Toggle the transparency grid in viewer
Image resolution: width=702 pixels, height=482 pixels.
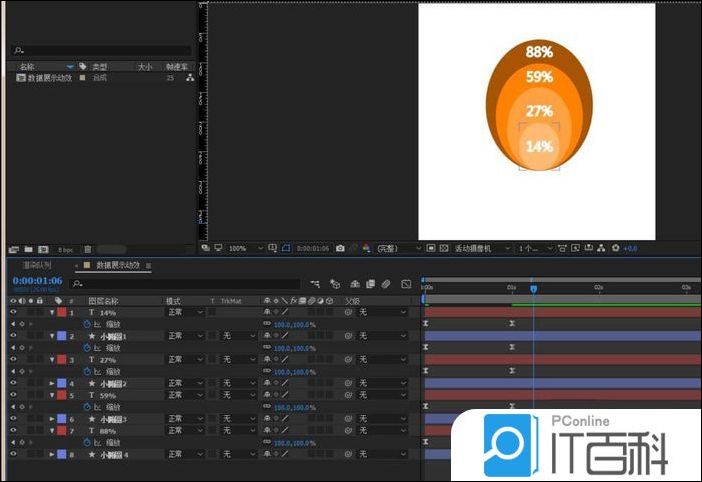(x=444, y=248)
